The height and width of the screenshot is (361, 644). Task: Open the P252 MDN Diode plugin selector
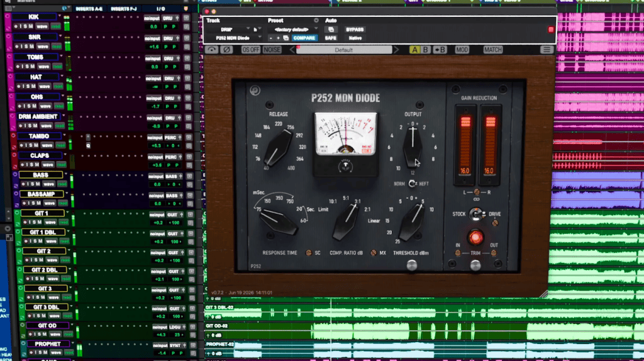point(234,38)
